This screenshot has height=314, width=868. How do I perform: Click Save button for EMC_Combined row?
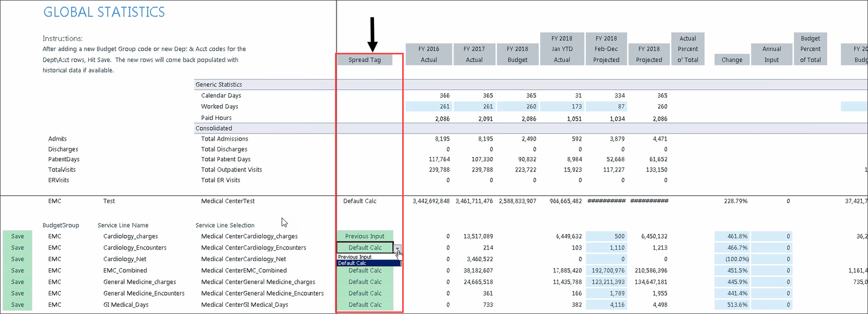17,270
